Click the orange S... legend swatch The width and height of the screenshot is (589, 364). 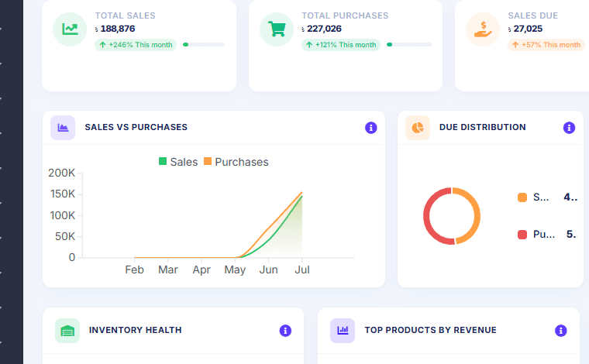[x=522, y=197]
